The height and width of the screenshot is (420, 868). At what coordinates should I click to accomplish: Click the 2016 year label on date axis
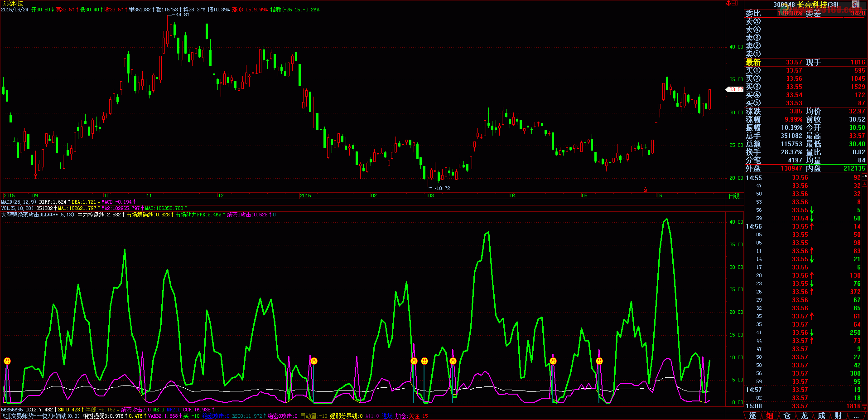click(x=305, y=196)
